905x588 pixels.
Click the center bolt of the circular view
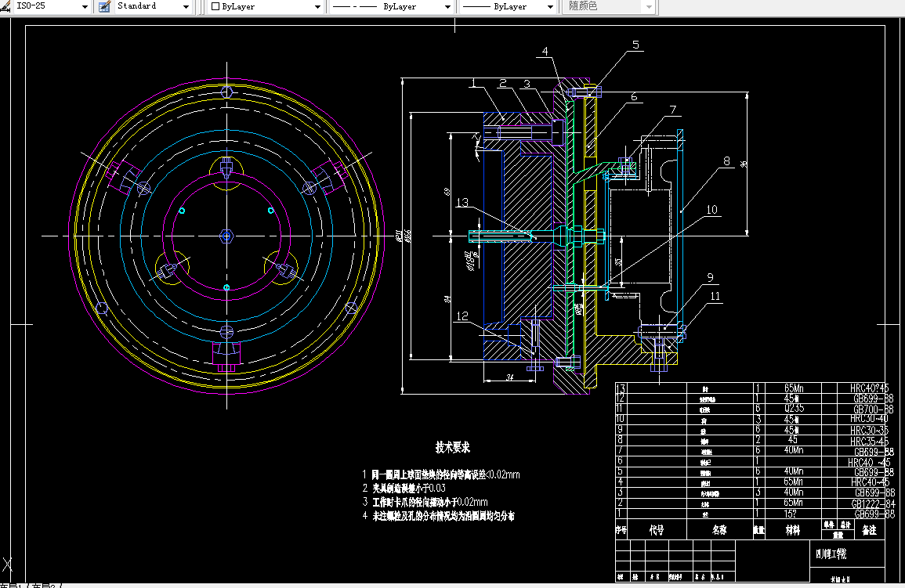[226, 236]
